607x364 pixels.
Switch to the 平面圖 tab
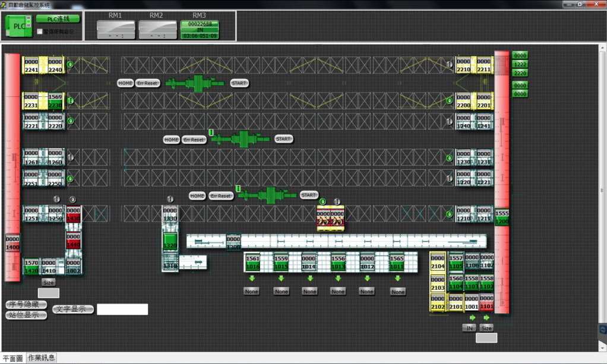tap(12, 358)
